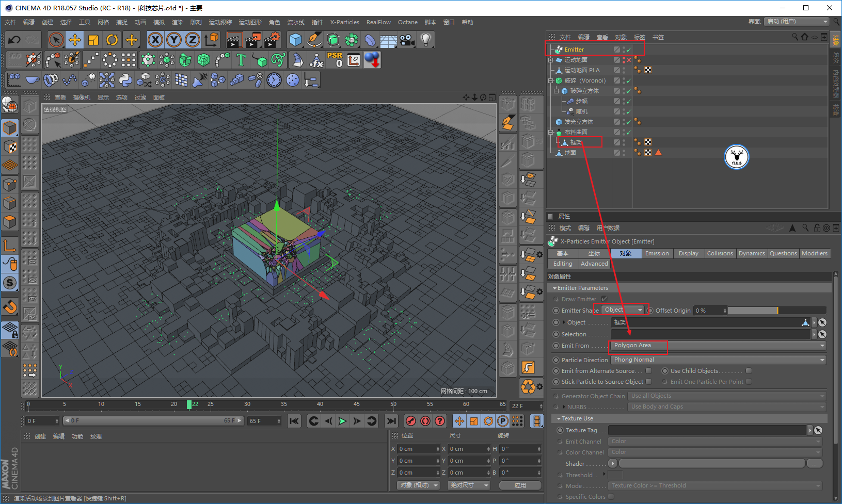The height and width of the screenshot is (504, 842).
Task: Select the 框架 object in the tree
Action: (x=576, y=142)
